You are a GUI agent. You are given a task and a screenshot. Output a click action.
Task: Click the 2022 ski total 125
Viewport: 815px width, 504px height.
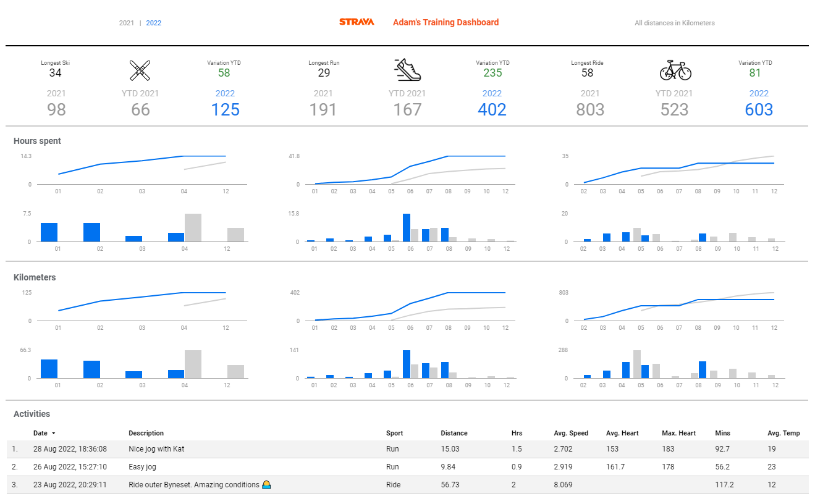(x=226, y=109)
